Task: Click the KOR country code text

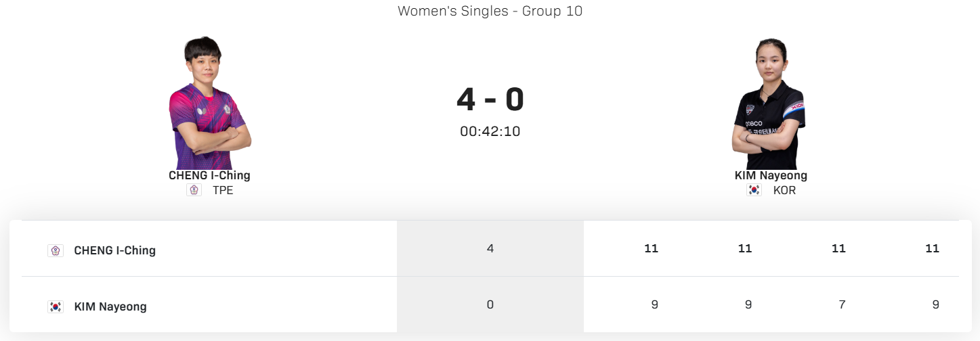Action: [x=784, y=190]
